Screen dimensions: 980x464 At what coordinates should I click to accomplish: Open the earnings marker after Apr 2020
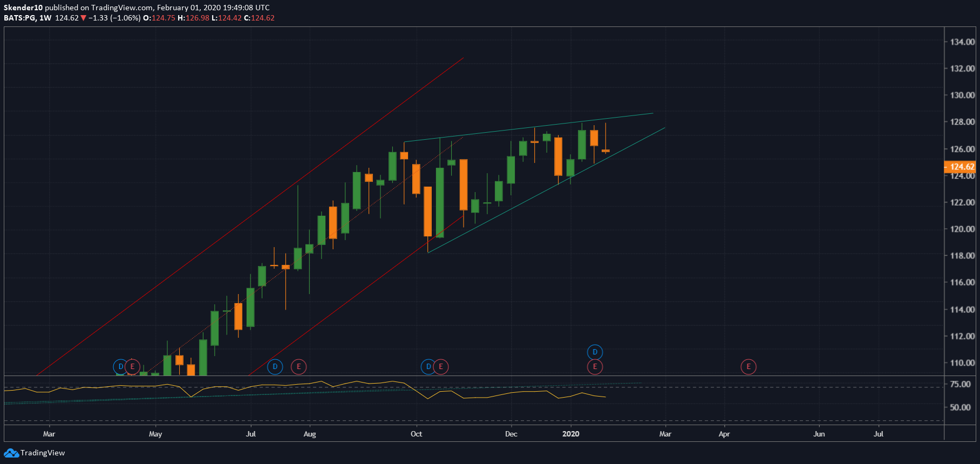point(748,367)
